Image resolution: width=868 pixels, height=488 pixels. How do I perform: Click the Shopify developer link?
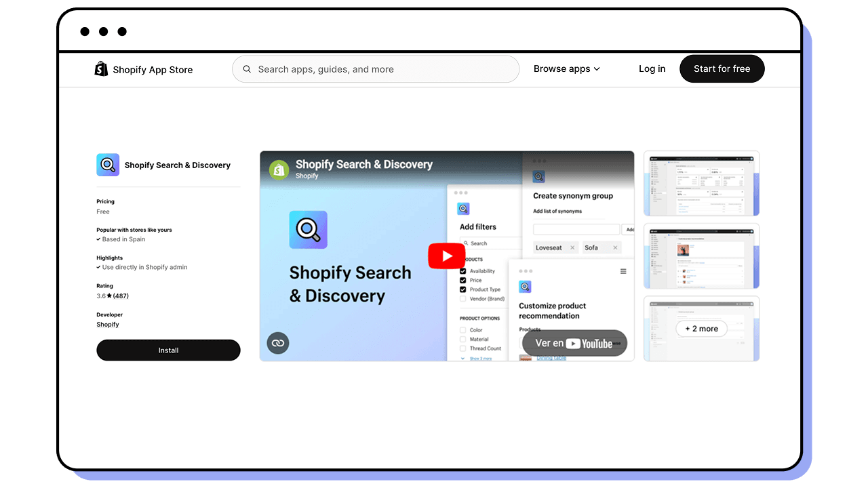pyautogui.click(x=107, y=324)
